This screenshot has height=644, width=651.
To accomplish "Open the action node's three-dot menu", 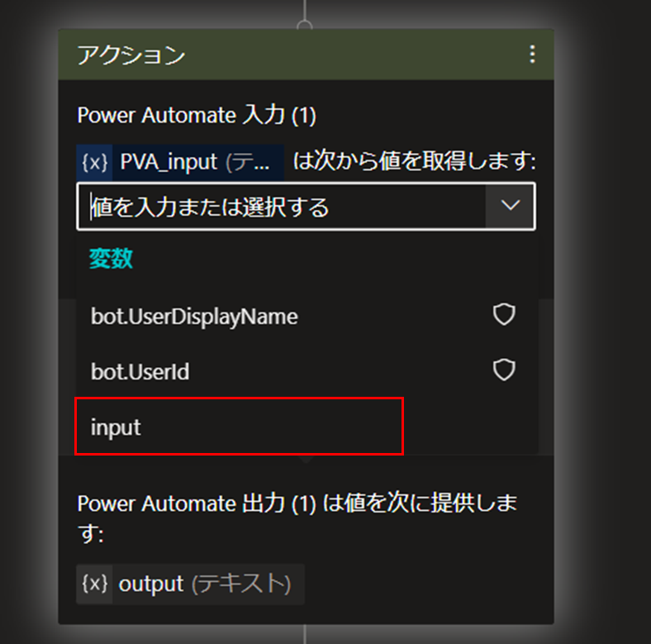I will (x=532, y=55).
